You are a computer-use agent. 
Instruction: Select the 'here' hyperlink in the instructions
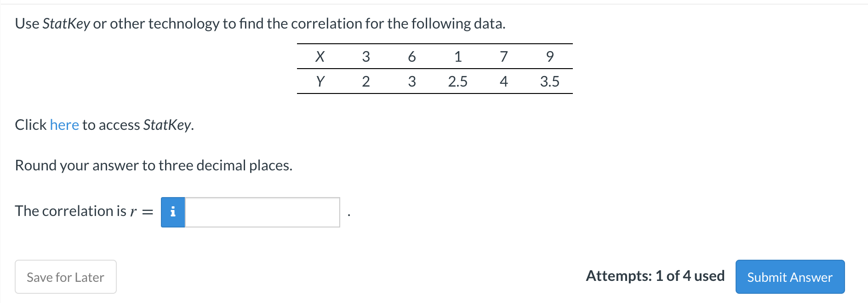pos(64,124)
